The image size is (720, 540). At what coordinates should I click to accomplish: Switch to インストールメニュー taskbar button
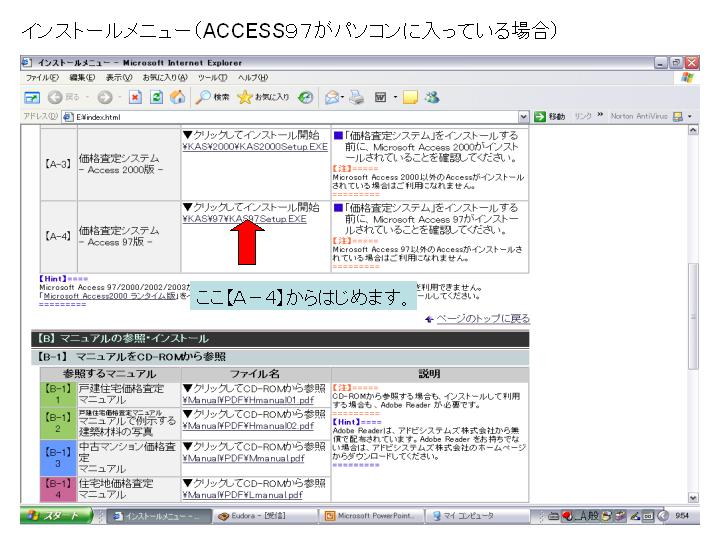point(159,516)
